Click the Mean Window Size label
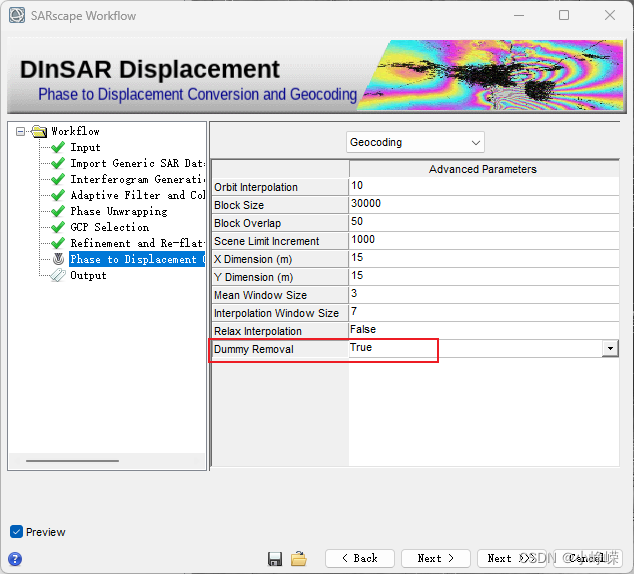The height and width of the screenshot is (574, 634). pyautogui.click(x=260, y=295)
